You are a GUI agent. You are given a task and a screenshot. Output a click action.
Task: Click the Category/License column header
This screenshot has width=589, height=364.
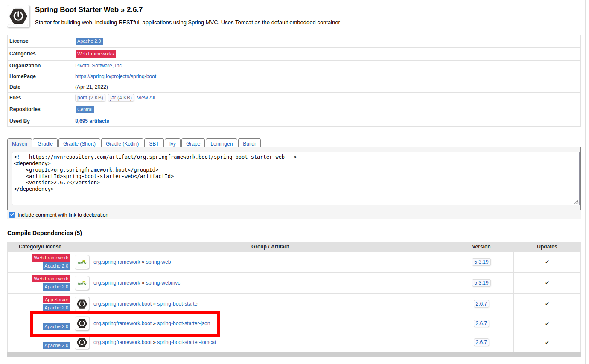(40, 247)
